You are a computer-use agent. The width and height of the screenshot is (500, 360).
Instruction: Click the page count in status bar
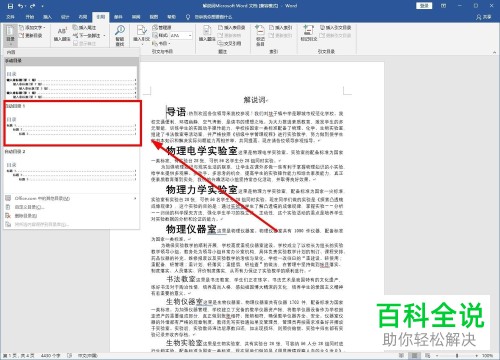[19, 356]
